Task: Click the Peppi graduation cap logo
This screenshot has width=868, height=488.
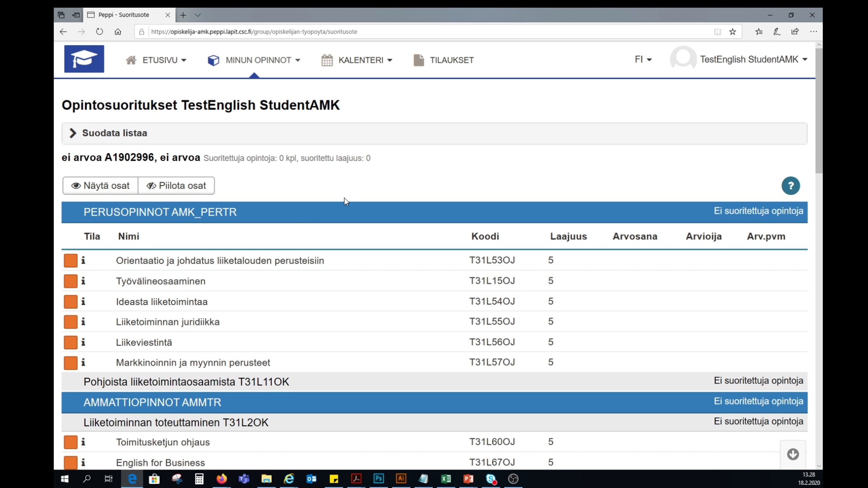Action: (84, 59)
